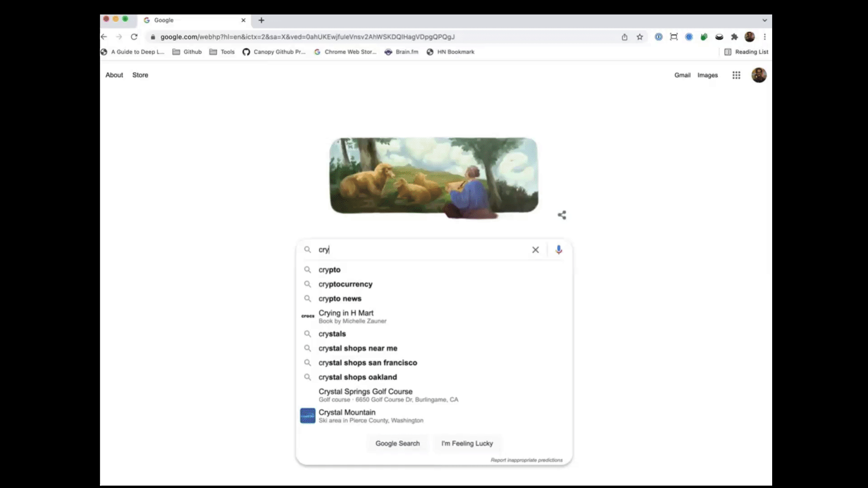Open the Chrome Web Store bookmark
Viewport: 868px width, 488px height.
pos(345,52)
